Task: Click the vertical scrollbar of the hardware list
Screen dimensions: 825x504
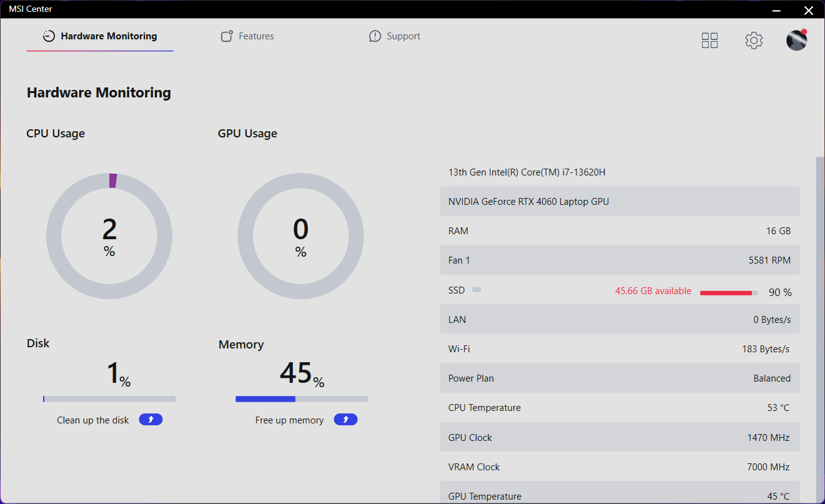Action: [x=819, y=312]
